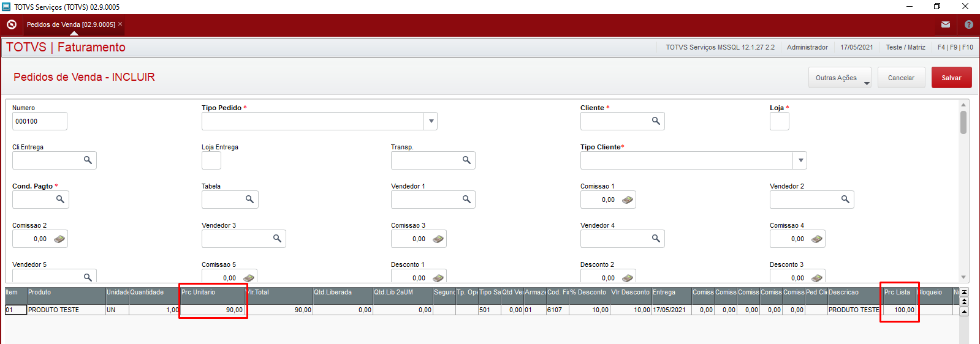The image size is (980, 344).
Task: Click the Loja input field
Action: [780, 121]
